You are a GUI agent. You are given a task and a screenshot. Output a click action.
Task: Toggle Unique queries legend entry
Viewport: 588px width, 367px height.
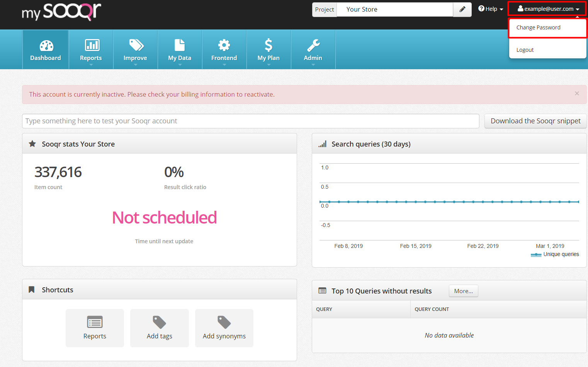[x=555, y=254]
